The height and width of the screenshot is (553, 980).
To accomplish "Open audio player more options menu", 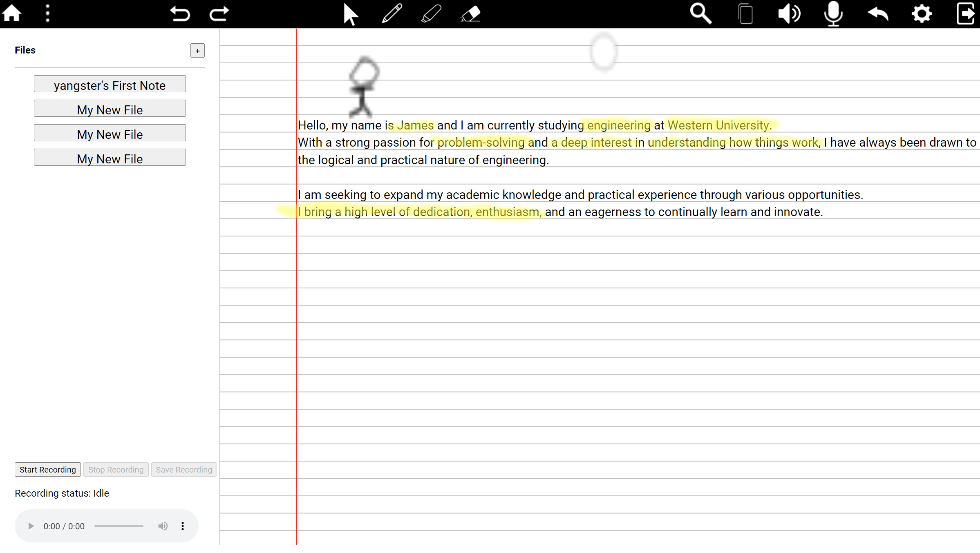I will coord(183,526).
